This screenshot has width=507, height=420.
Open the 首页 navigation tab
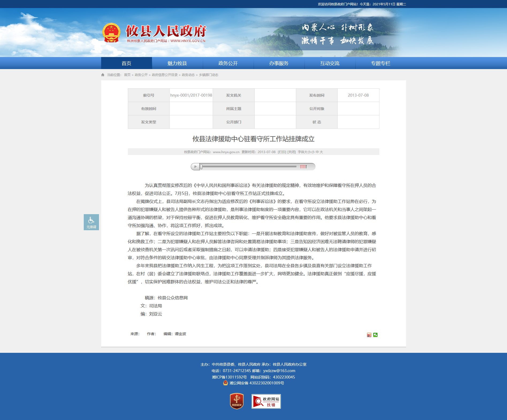click(x=126, y=63)
